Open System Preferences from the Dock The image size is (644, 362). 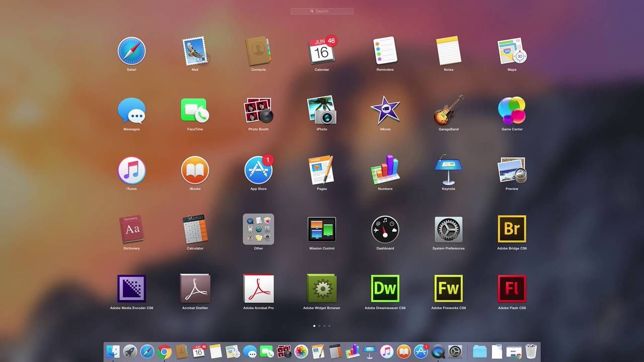click(x=455, y=351)
